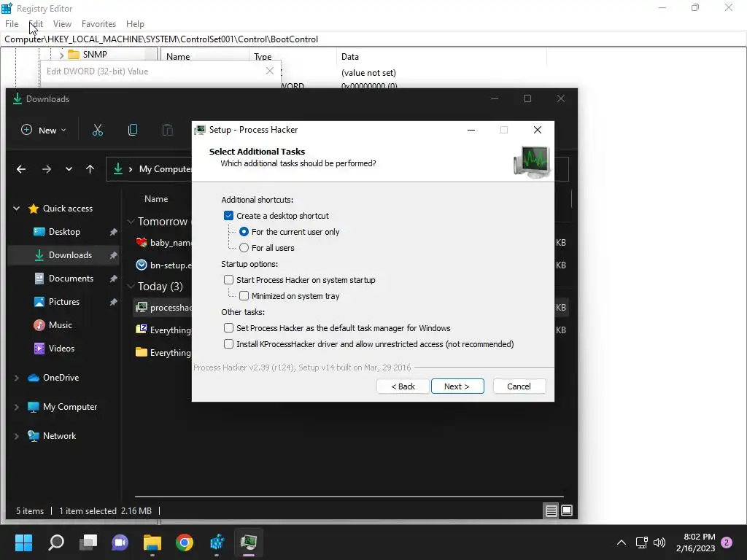The width and height of the screenshot is (747, 560).
Task: Expand the My Computer tree node
Action: [x=17, y=407]
